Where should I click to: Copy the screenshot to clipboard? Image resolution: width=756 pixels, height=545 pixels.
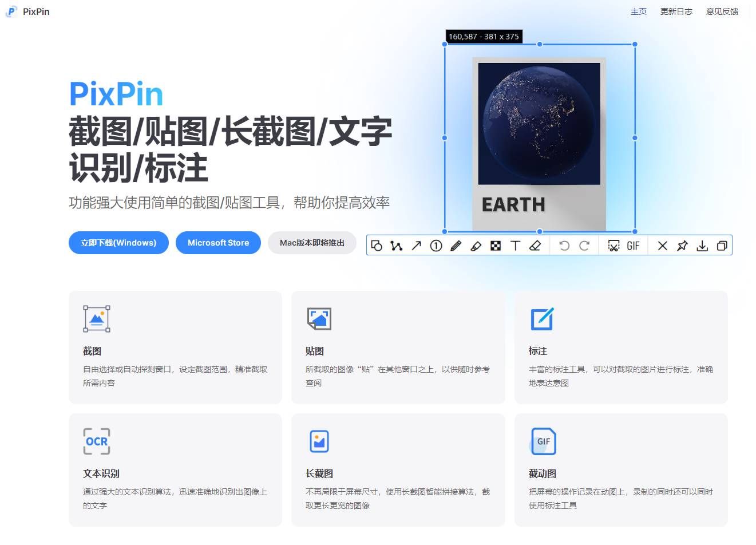(722, 245)
